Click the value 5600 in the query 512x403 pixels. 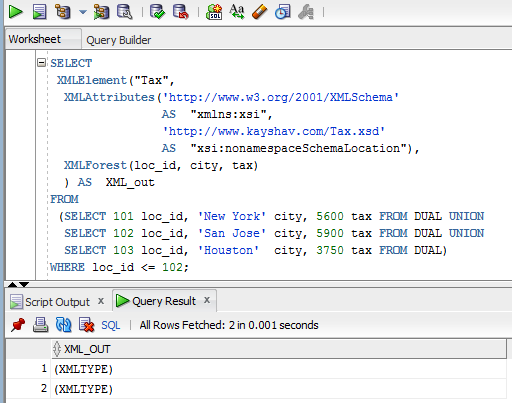330,216
